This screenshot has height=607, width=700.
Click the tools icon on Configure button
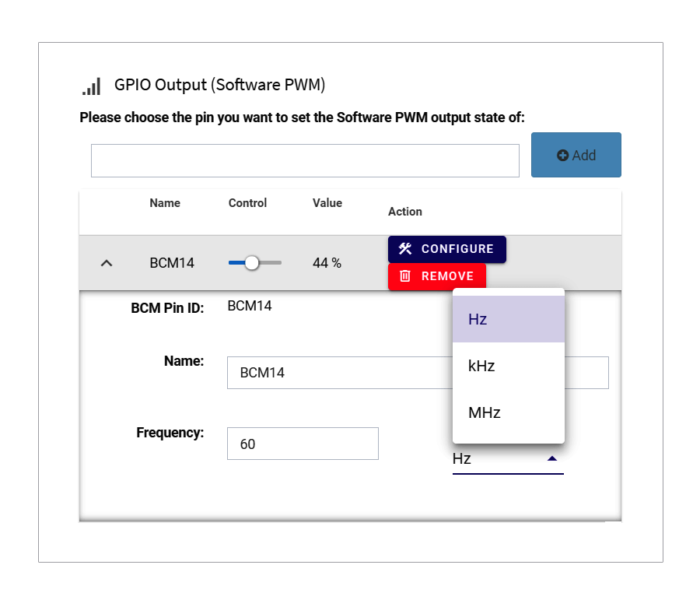click(405, 249)
